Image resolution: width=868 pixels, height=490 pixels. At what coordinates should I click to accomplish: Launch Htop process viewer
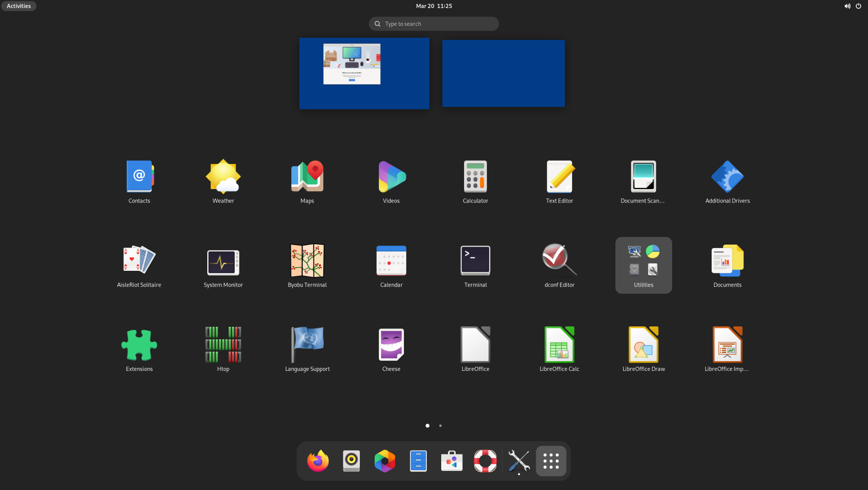point(223,348)
